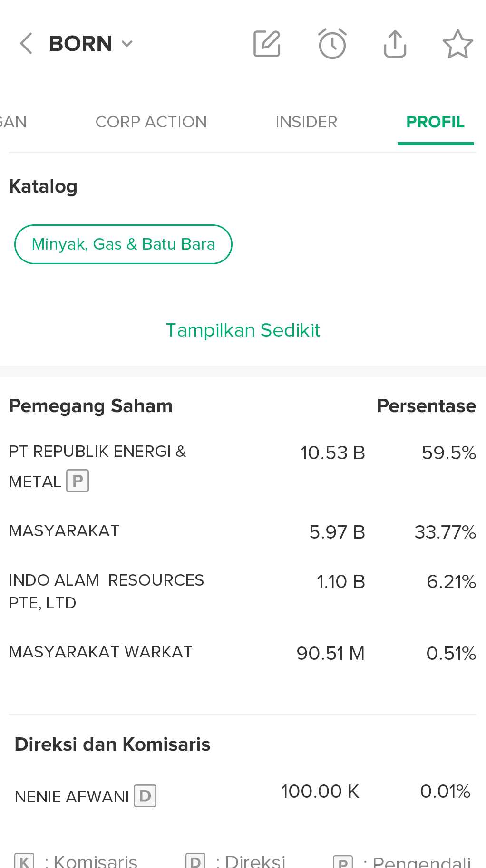This screenshot has height=868, width=486.
Task: Open Minyak, Gas & Batu Bara catalog
Action: (x=123, y=244)
